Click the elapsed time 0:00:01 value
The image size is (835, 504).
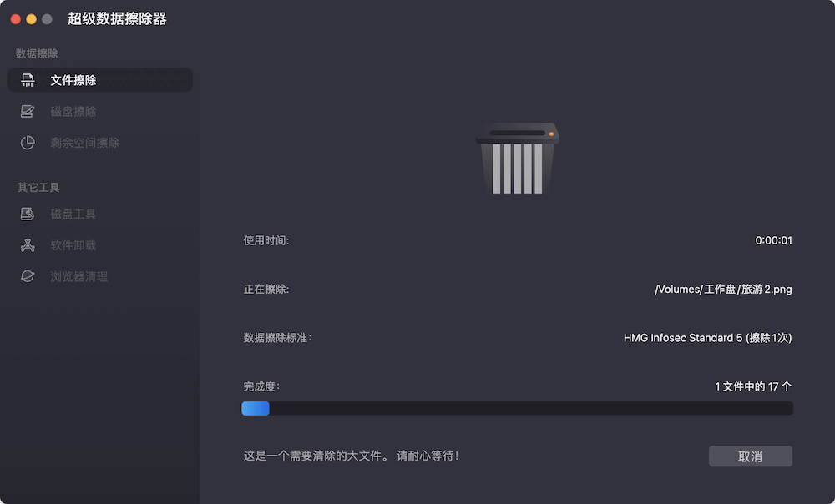pyautogui.click(x=775, y=240)
